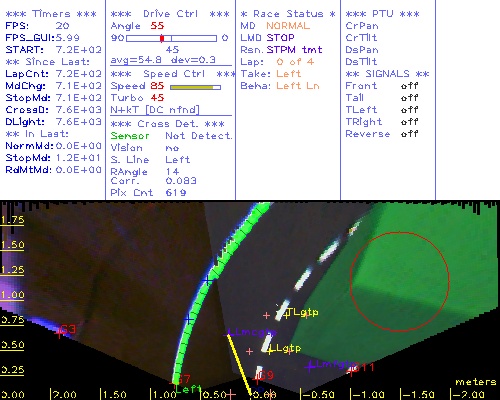Select the Drive Ctrl panel header
Screen dimensions: 500x400
[x=170, y=14]
